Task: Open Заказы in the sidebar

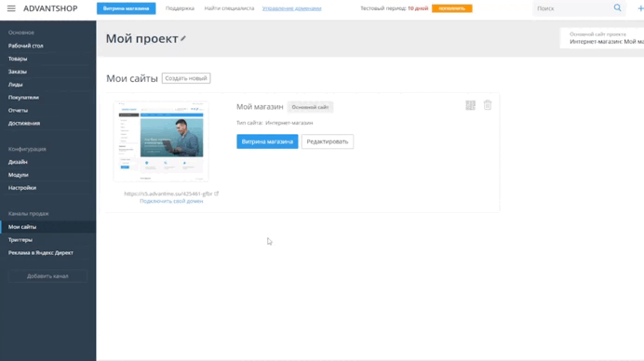Action: pyautogui.click(x=18, y=72)
